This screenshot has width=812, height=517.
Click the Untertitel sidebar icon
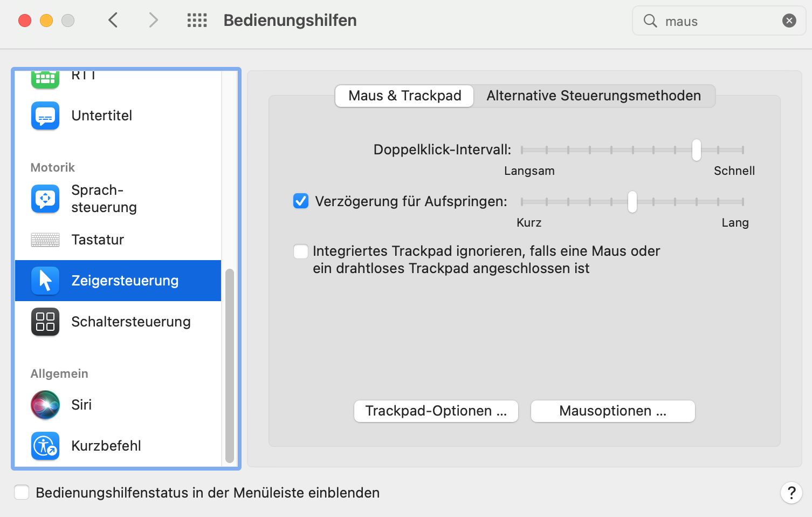pos(45,115)
